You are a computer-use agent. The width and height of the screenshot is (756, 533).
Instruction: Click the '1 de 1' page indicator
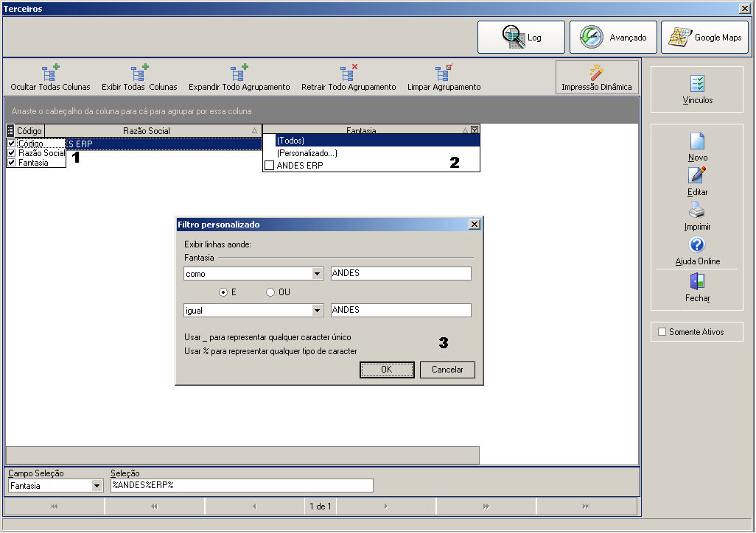(x=321, y=506)
